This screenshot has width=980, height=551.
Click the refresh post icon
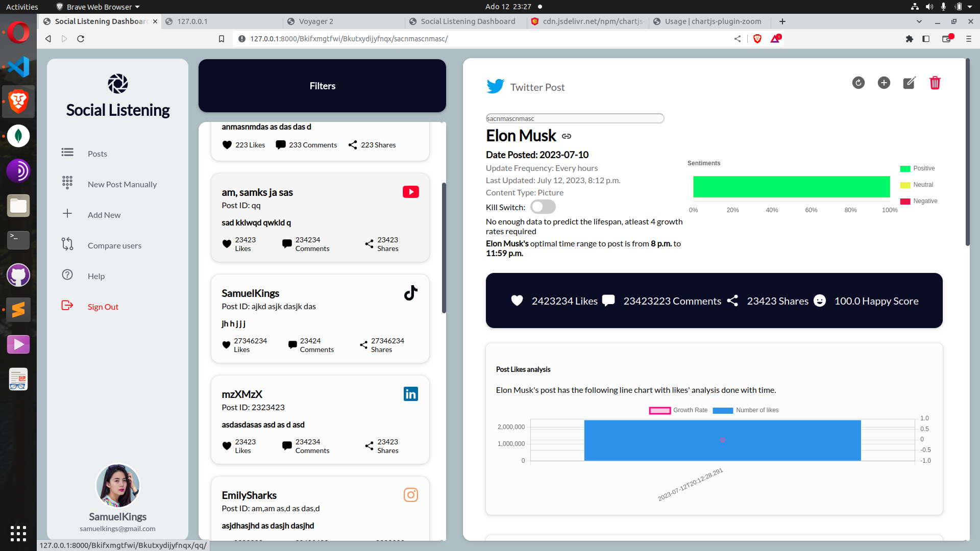coord(858,83)
